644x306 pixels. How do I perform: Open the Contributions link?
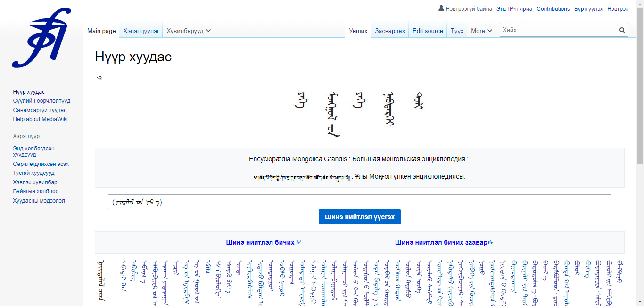pos(553,9)
